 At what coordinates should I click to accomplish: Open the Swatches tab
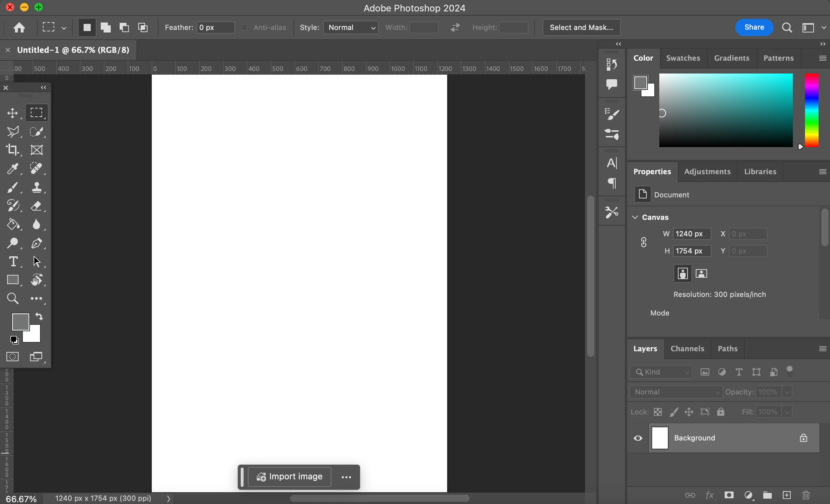(x=683, y=58)
